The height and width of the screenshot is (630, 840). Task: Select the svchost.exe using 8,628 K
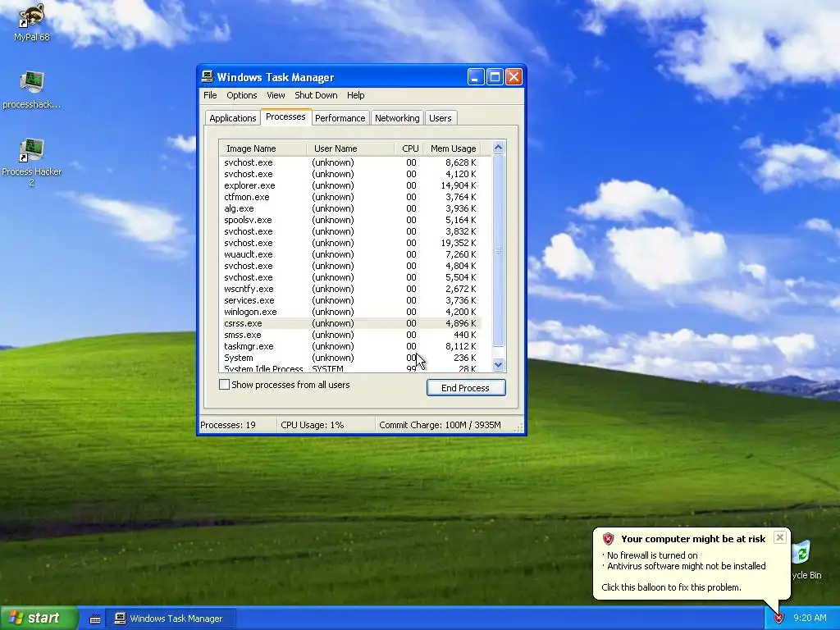coord(350,162)
